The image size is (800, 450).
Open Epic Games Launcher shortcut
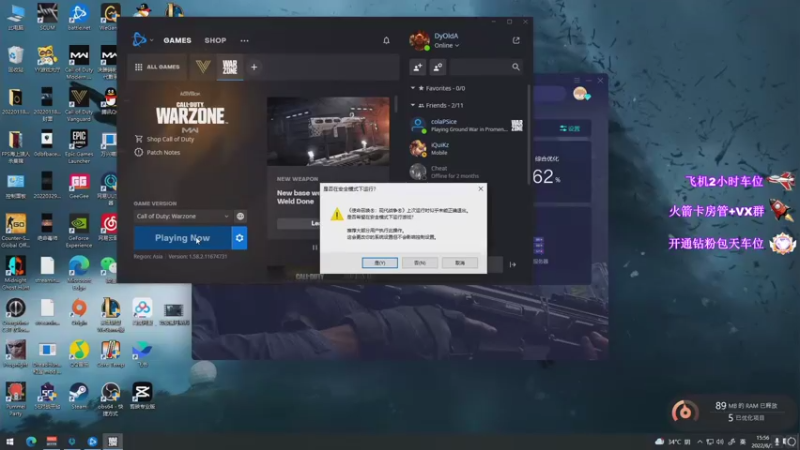point(79,146)
